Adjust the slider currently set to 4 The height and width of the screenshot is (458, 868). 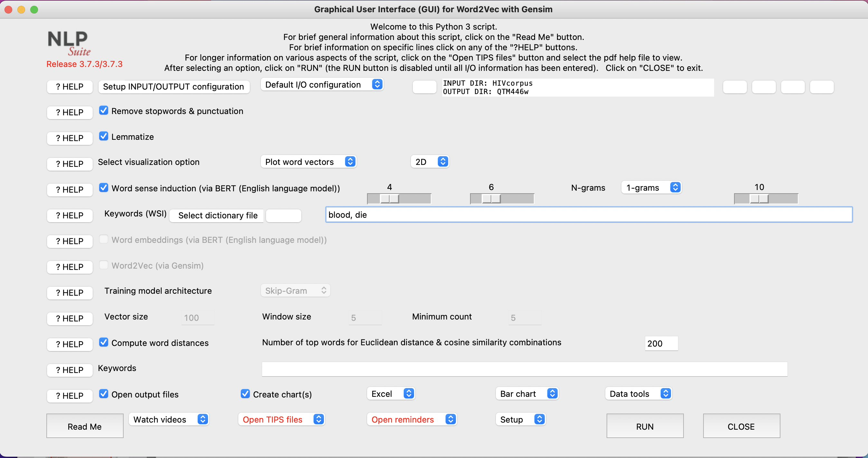[389, 198]
